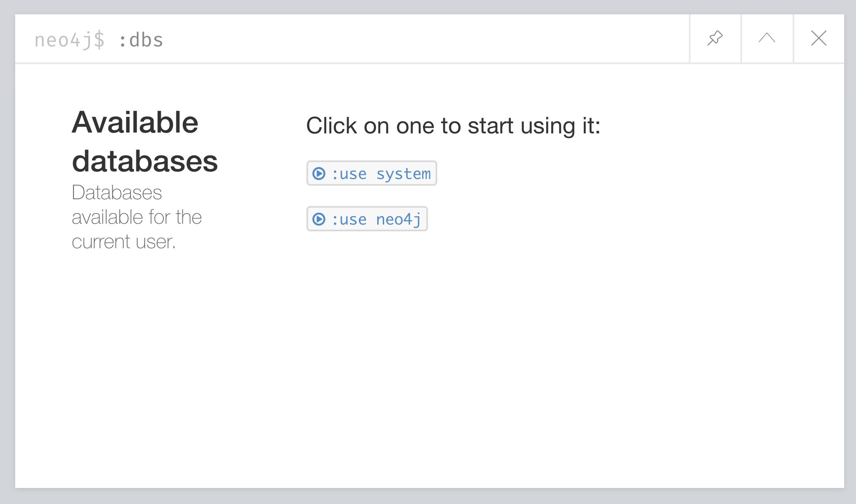Click the word 'neo4j' in the use command
Screen dimensions: 856x504
398,219
